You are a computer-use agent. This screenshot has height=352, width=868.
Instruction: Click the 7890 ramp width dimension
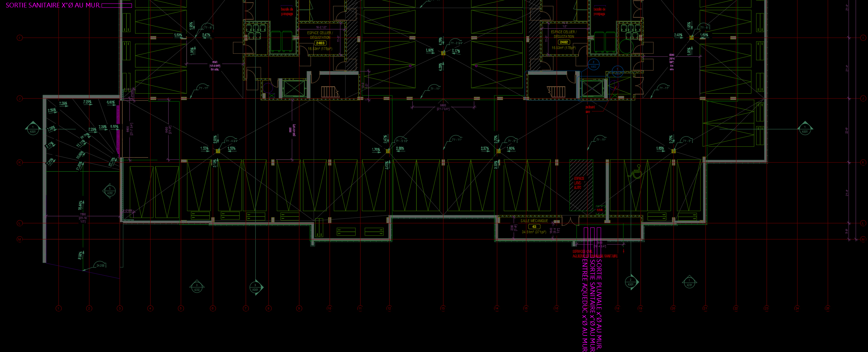pos(83,214)
